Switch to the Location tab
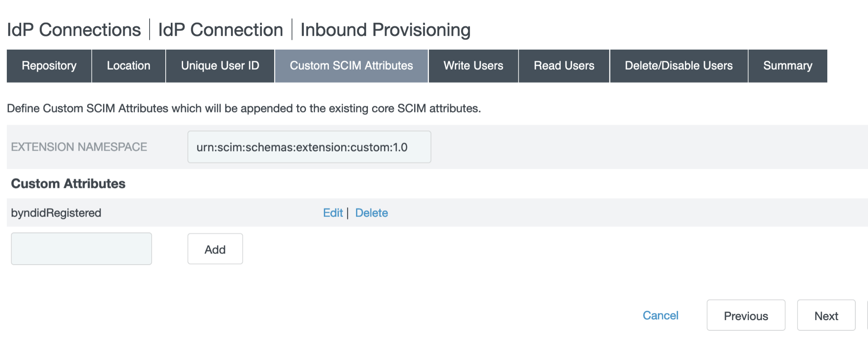This screenshot has width=868, height=357. (x=128, y=66)
